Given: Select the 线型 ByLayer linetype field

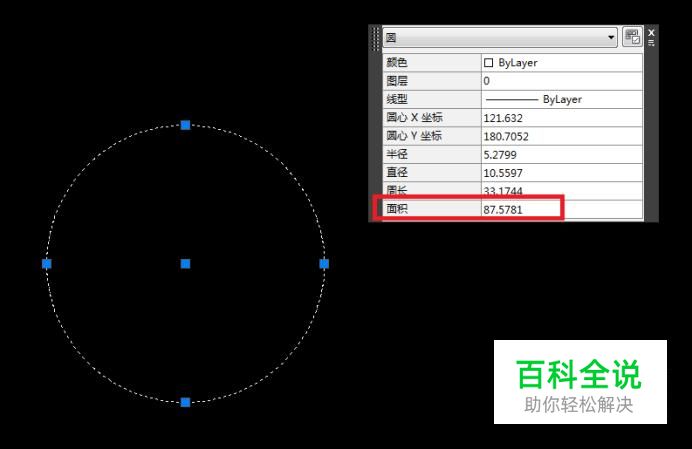Looking at the screenshot, I should tap(562, 99).
